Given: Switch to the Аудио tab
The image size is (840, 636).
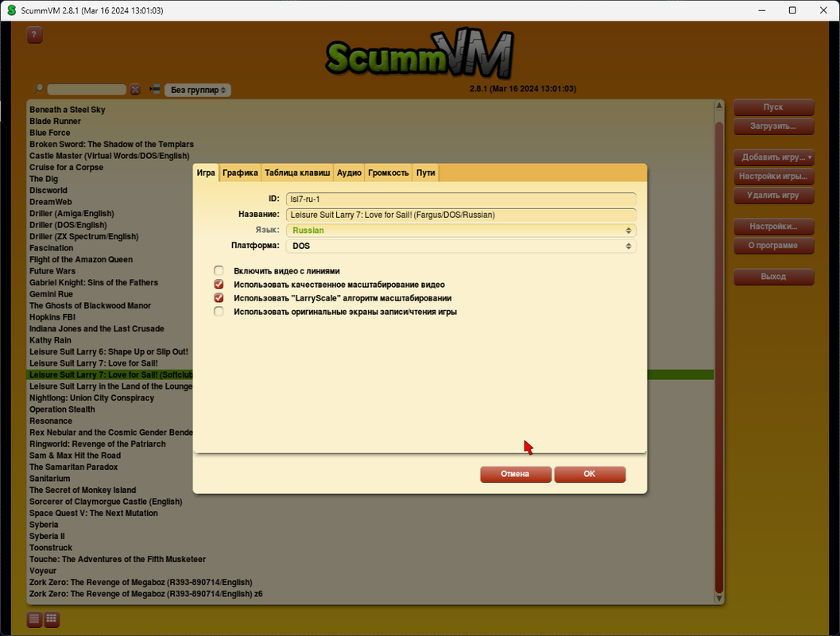Looking at the screenshot, I should pyautogui.click(x=349, y=173).
